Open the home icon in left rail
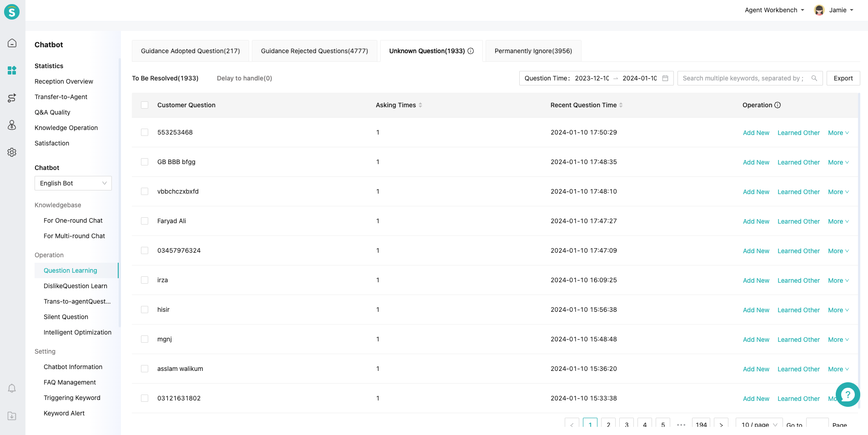 (x=12, y=43)
